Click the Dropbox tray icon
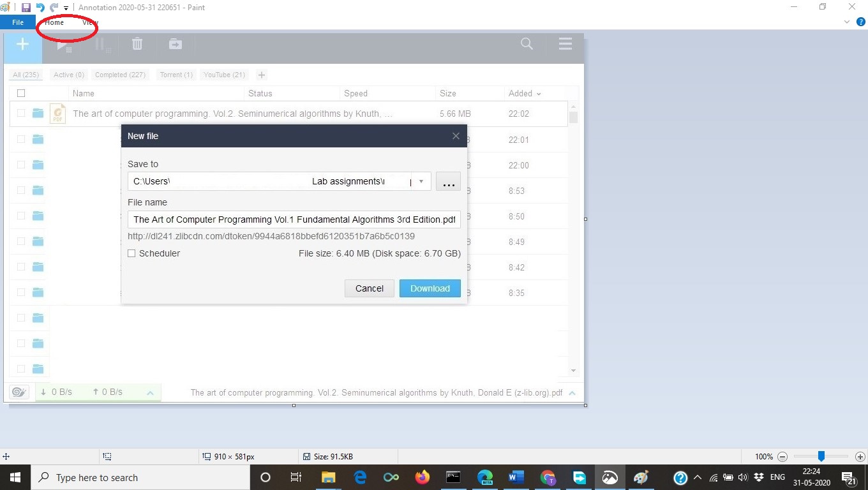This screenshot has height=490, width=868. 759,477
